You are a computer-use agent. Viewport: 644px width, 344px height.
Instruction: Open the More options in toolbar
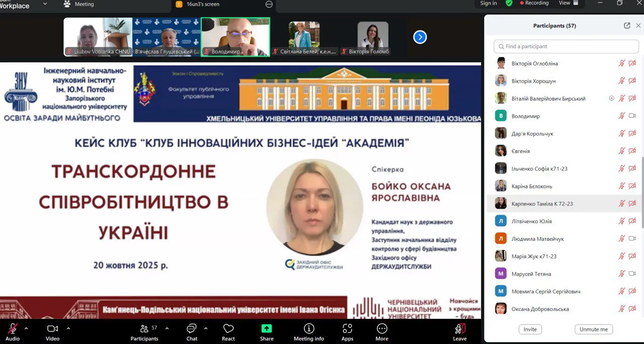click(x=382, y=329)
